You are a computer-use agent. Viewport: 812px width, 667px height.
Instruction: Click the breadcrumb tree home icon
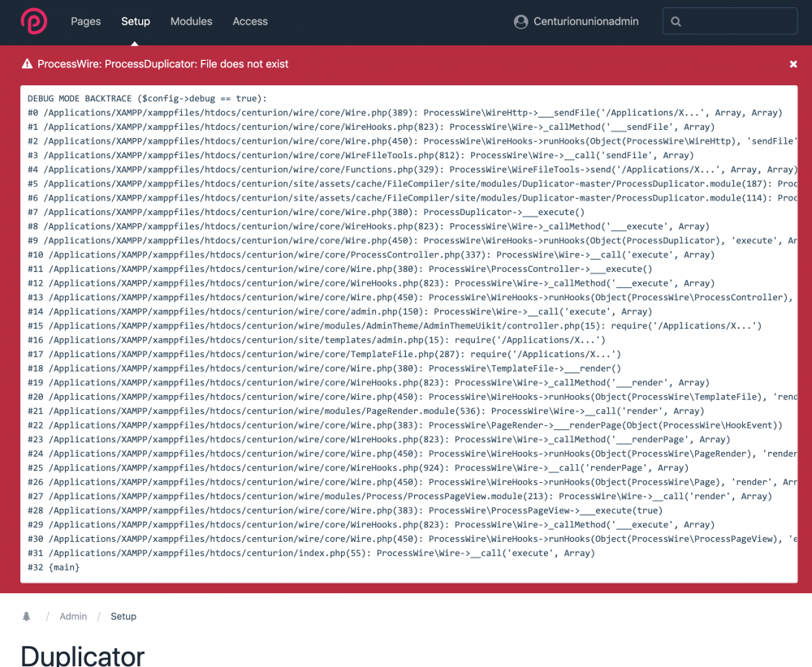(x=26, y=617)
